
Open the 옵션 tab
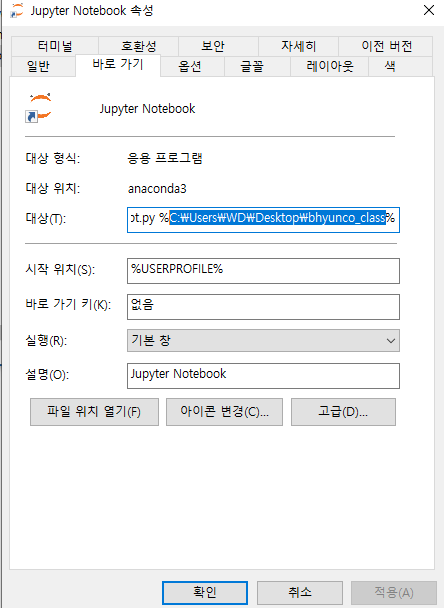pos(190,66)
